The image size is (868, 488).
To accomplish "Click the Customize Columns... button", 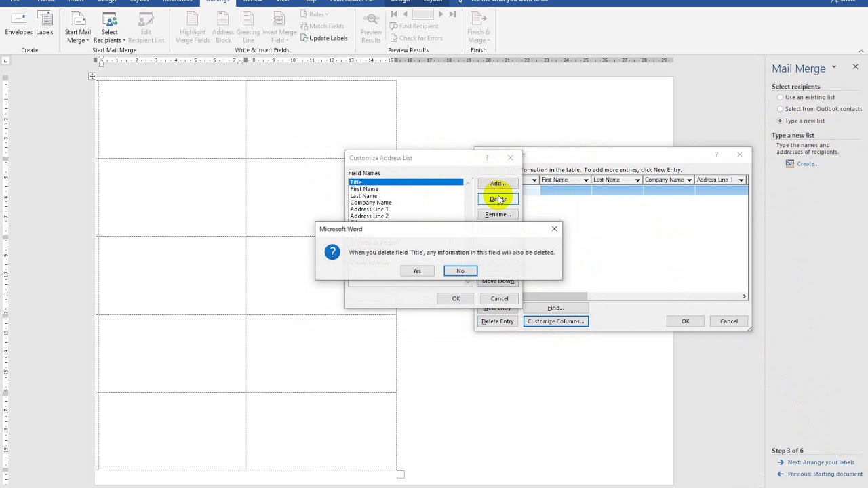I will [x=555, y=321].
